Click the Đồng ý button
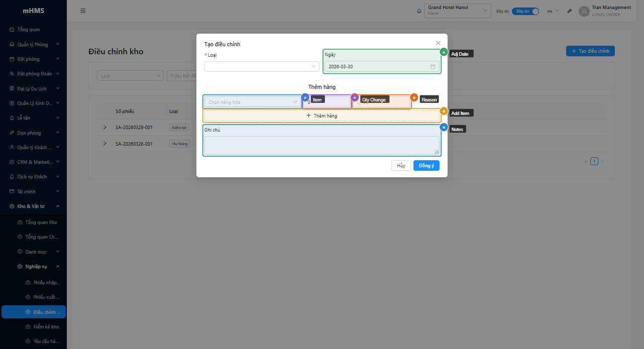 point(426,166)
